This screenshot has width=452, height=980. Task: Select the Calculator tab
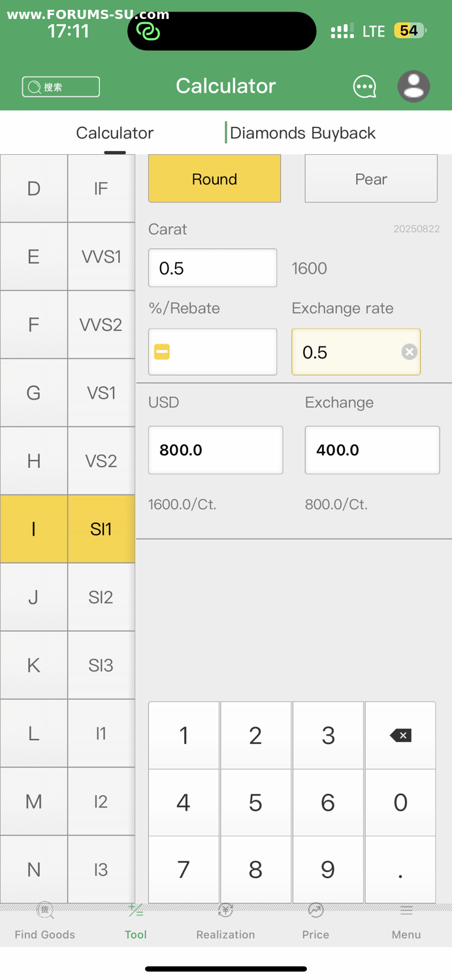(115, 133)
